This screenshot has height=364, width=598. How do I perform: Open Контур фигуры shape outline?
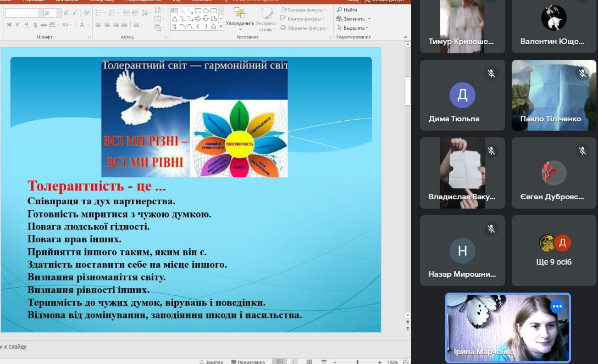click(302, 19)
